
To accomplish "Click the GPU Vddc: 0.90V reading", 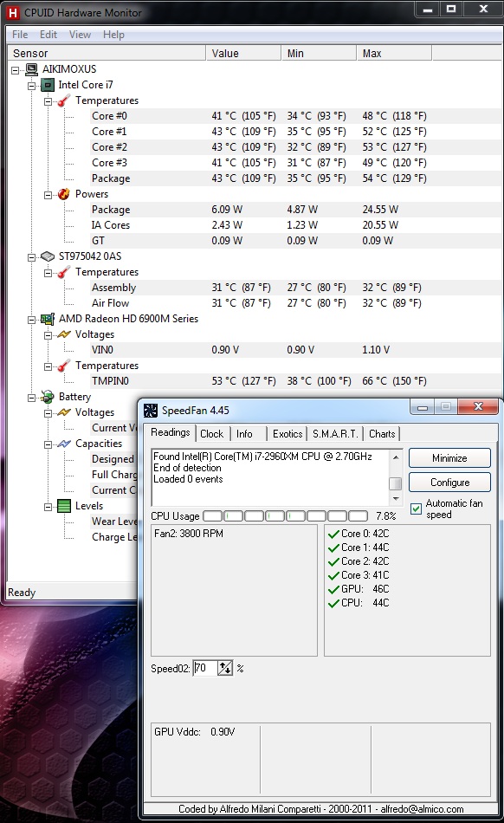I will point(195,732).
